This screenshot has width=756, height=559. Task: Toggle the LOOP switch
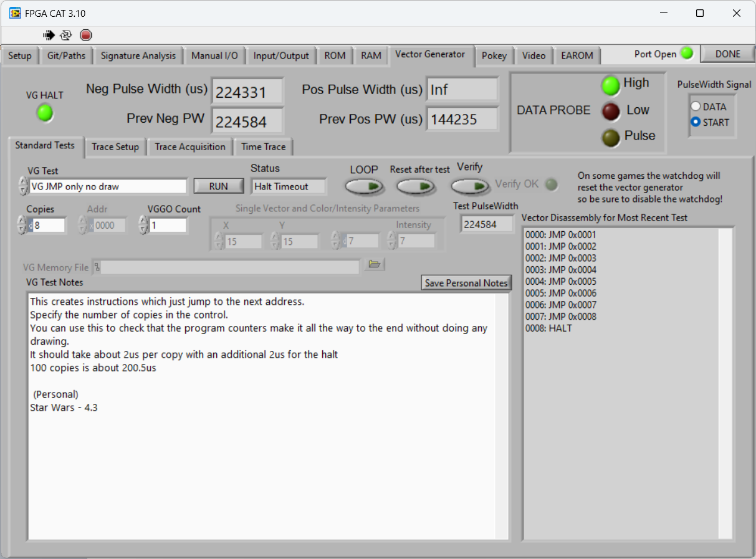[365, 186]
